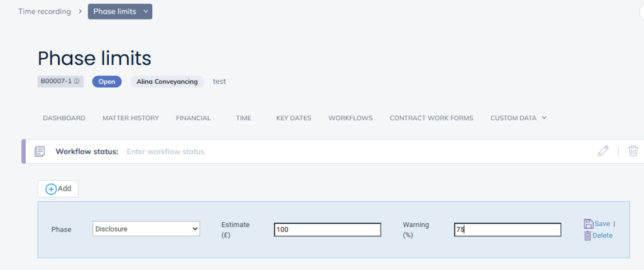The image size is (644, 270).
Task: Go to the Financial tab
Action: click(193, 118)
